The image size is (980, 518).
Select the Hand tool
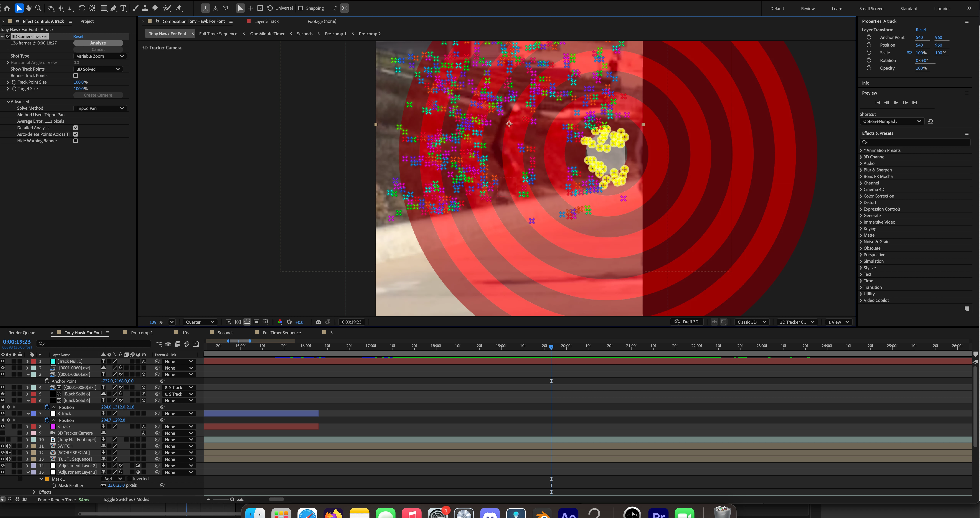point(29,8)
